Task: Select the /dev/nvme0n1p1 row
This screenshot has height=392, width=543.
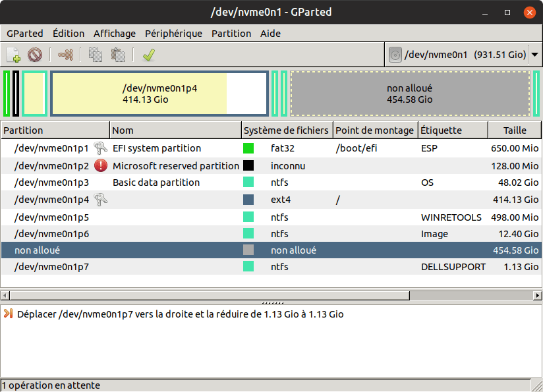Action: pyautogui.click(x=271, y=148)
